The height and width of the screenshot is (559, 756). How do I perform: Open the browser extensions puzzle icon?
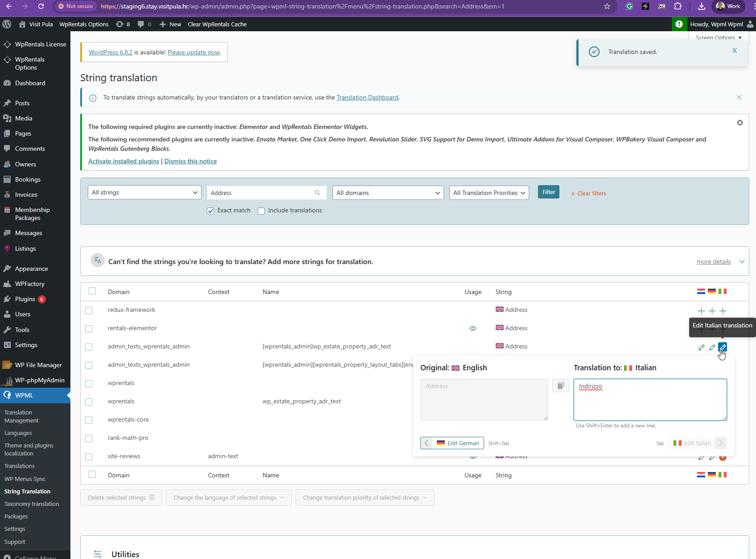click(678, 6)
